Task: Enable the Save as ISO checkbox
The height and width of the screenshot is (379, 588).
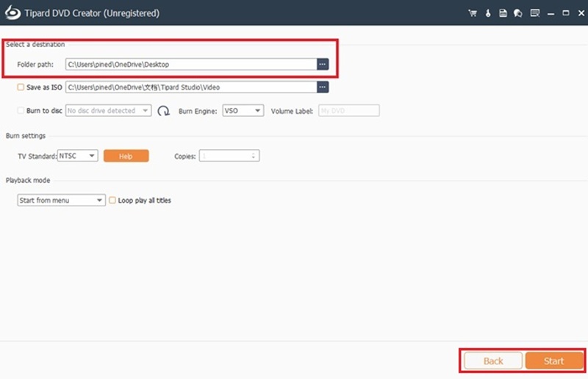Action: click(x=21, y=87)
